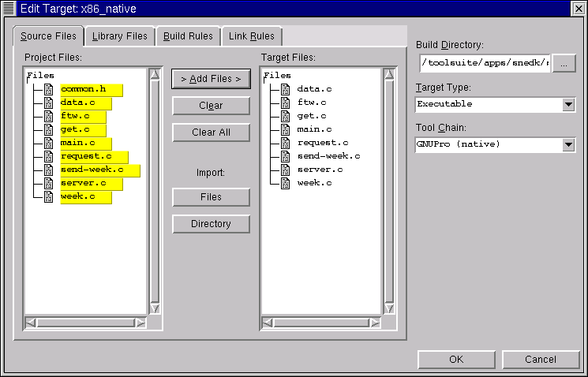Click the Clear All button
Viewport: 588px width, 377px height.
point(211,133)
